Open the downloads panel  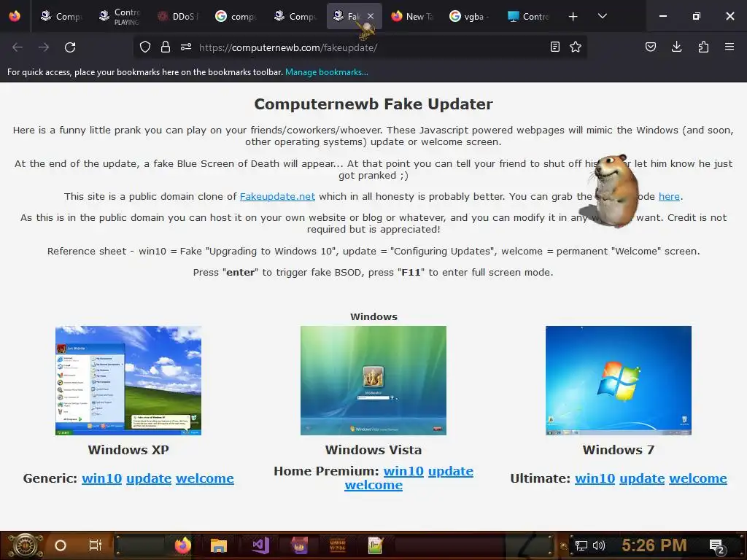(x=676, y=47)
